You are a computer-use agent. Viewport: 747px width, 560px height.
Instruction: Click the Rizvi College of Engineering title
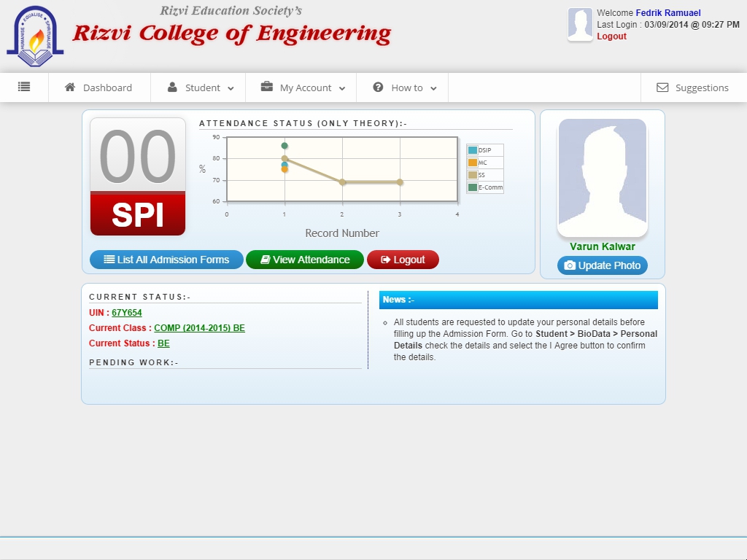(x=231, y=34)
